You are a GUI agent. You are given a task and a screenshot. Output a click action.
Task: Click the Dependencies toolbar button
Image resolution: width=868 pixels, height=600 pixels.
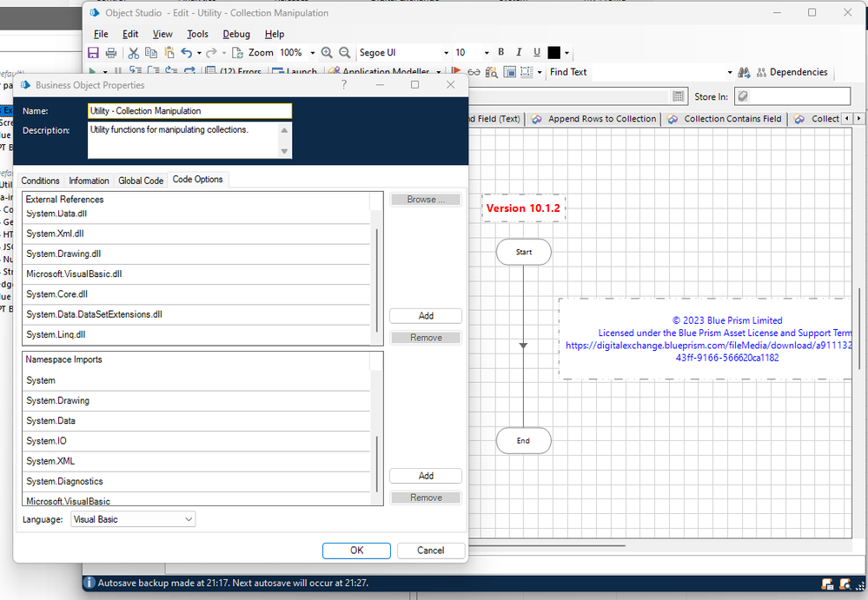(792, 72)
